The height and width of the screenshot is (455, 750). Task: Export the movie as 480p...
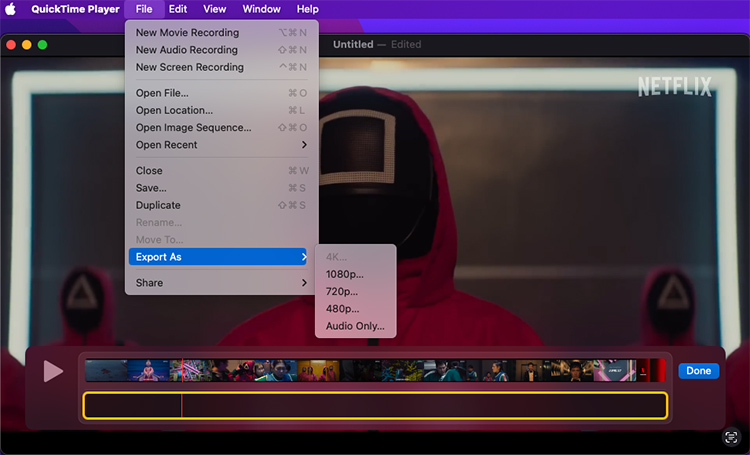(x=355, y=309)
